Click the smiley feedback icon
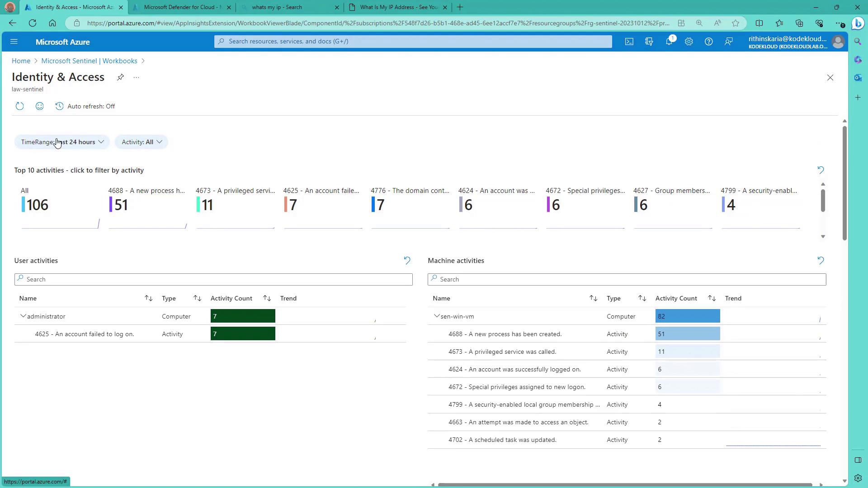Viewport: 868px width, 488px height. click(x=40, y=106)
